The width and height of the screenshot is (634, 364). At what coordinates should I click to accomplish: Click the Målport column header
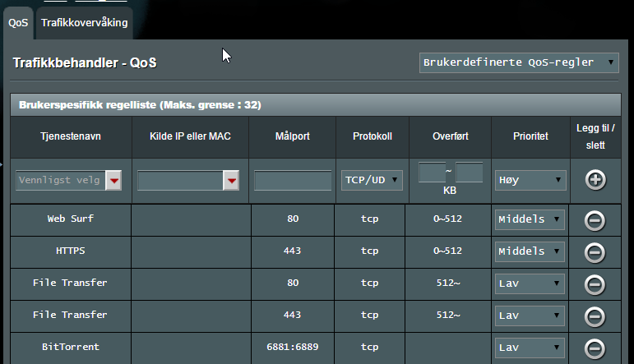[x=293, y=136]
